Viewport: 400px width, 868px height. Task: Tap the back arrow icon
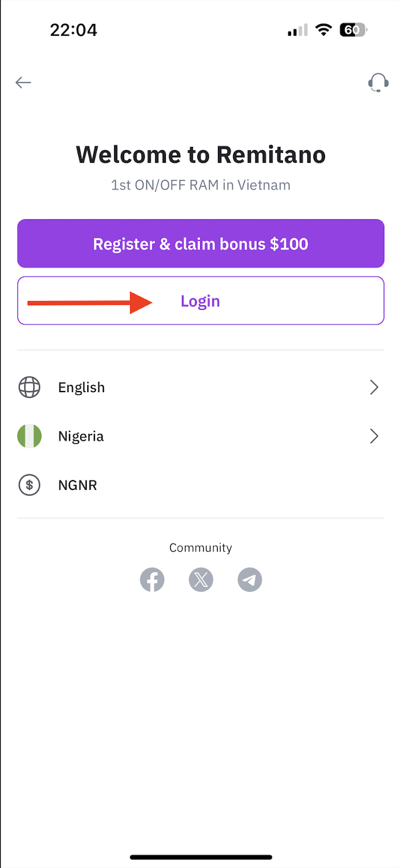pyautogui.click(x=23, y=82)
